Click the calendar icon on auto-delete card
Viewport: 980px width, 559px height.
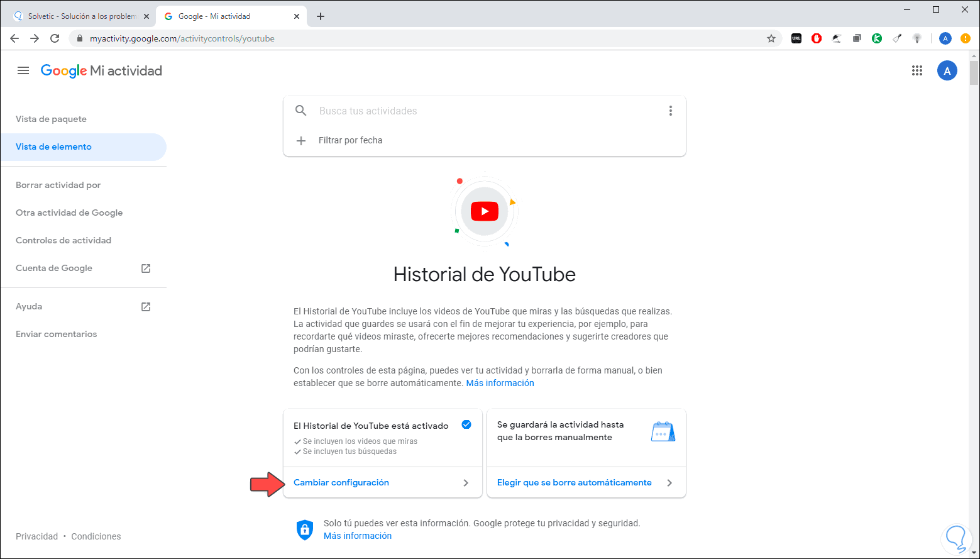(x=663, y=431)
